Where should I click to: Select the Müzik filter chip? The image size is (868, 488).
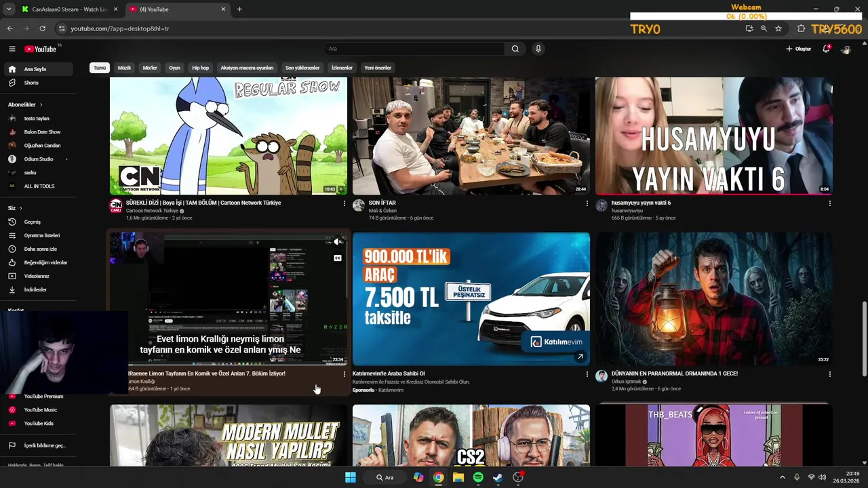coord(124,68)
